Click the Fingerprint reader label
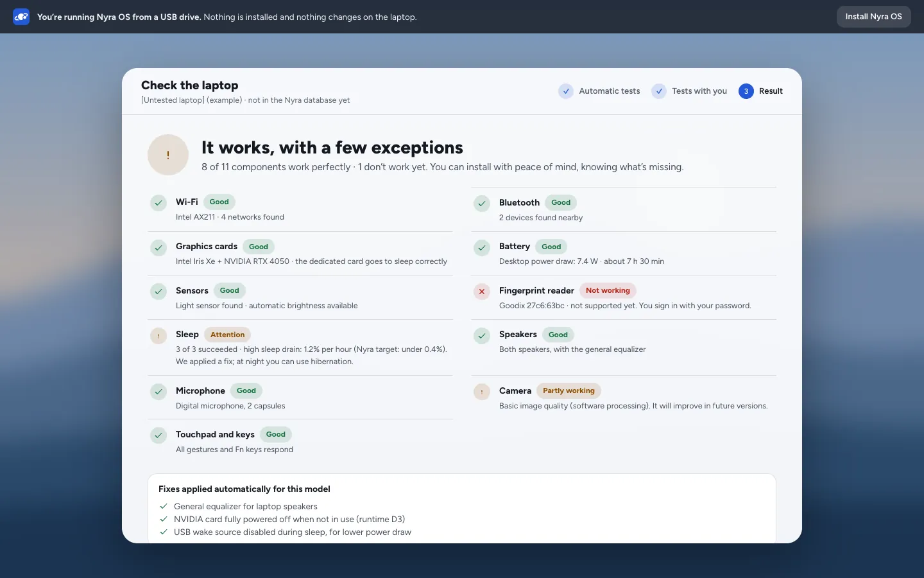 coord(536,290)
